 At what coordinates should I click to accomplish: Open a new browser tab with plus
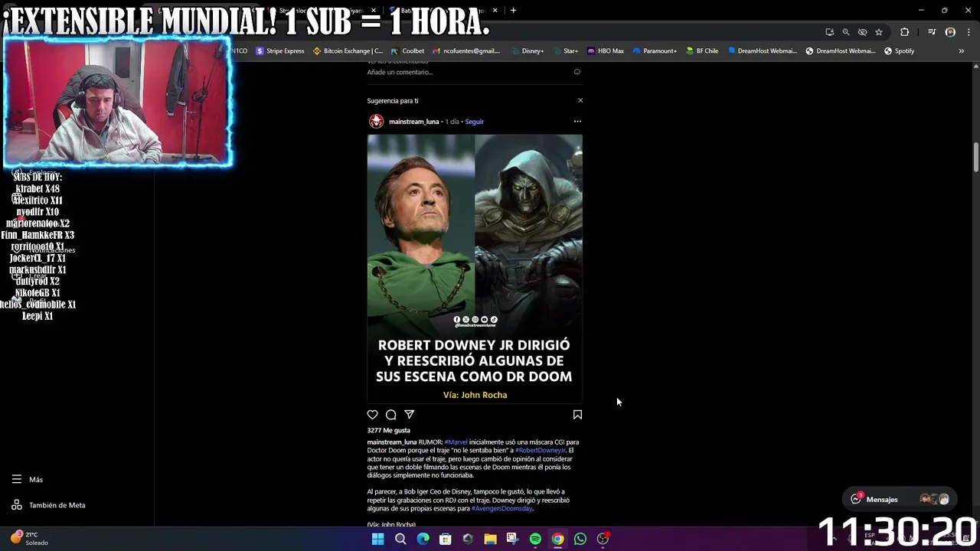513,11
